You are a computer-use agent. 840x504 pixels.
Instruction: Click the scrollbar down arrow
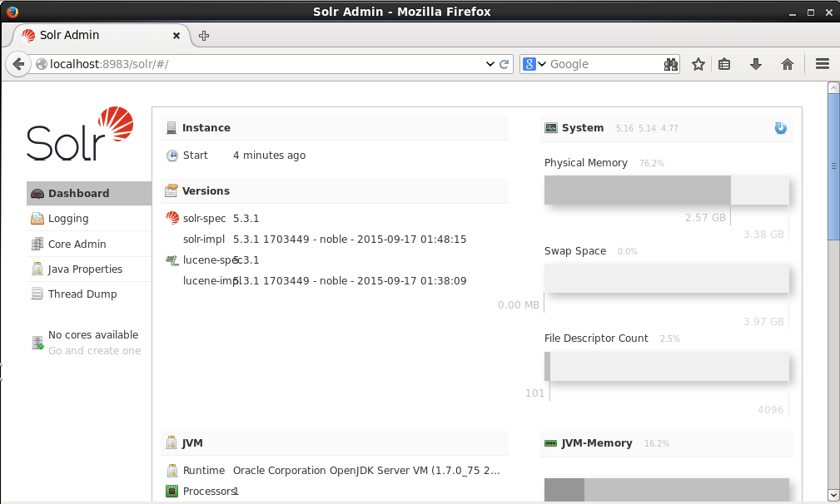833,495
